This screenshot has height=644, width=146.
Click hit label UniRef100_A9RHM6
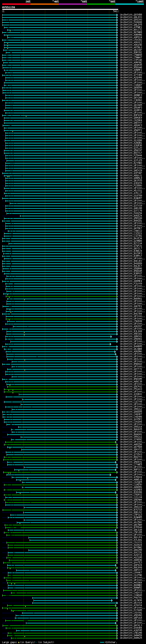(x=131, y=35)
